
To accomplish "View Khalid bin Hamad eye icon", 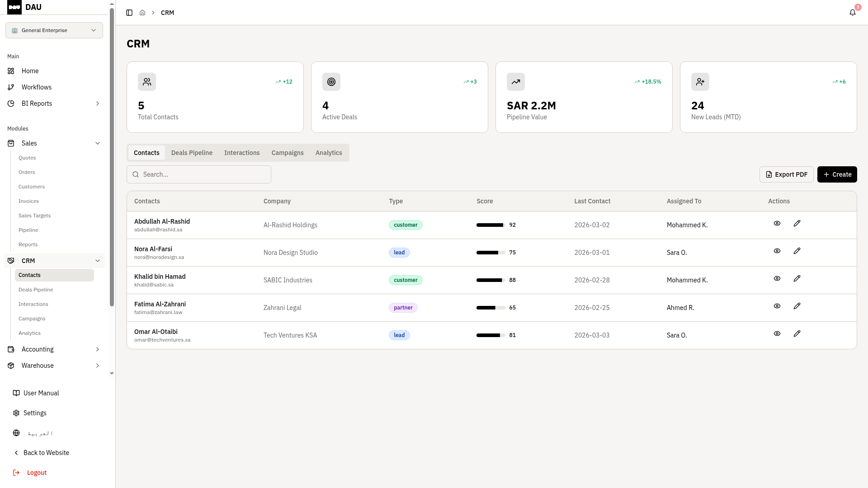I will (777, 278).
